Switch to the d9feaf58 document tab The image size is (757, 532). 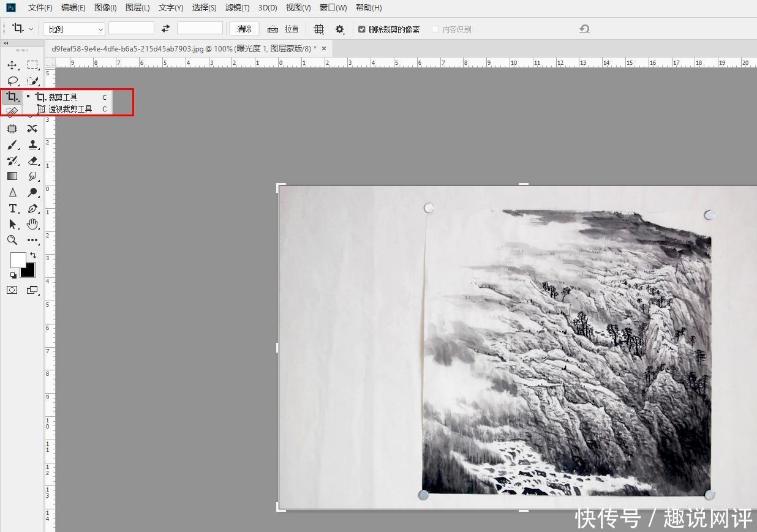pyautogui.click(x=184, y=48)
